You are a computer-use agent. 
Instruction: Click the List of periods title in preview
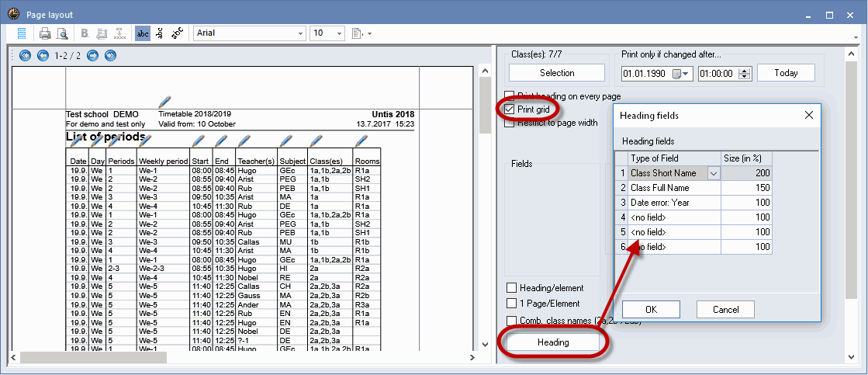(x=105, y=137)
